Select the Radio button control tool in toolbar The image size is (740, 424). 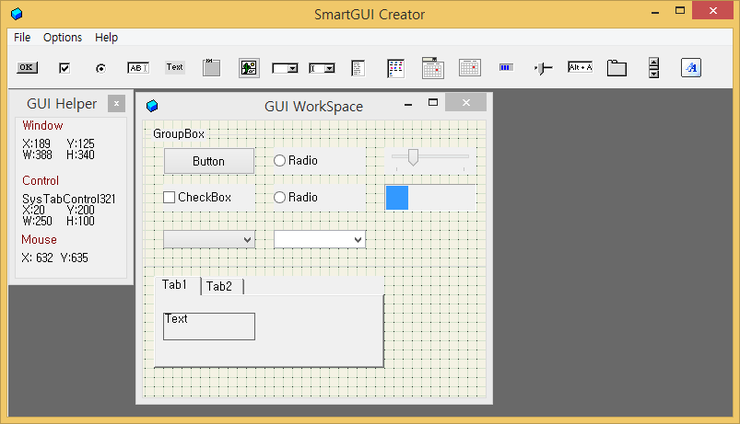pos(101,68)
